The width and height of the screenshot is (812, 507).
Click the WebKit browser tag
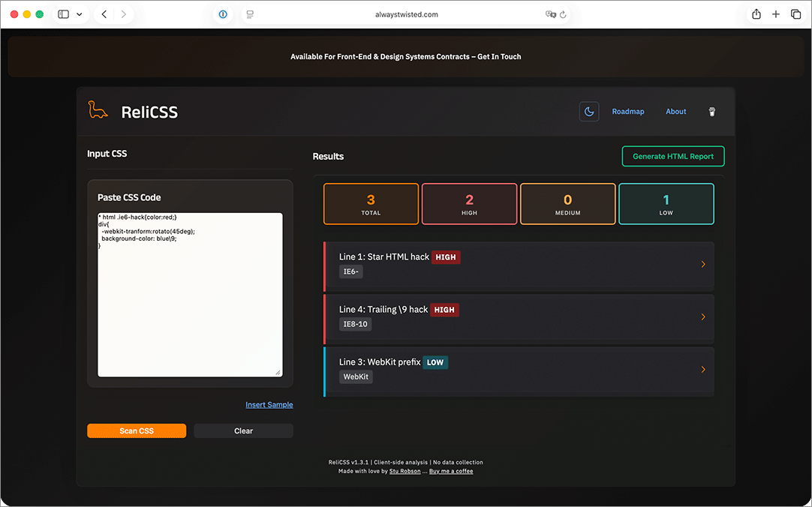click(x=356, y=376)
